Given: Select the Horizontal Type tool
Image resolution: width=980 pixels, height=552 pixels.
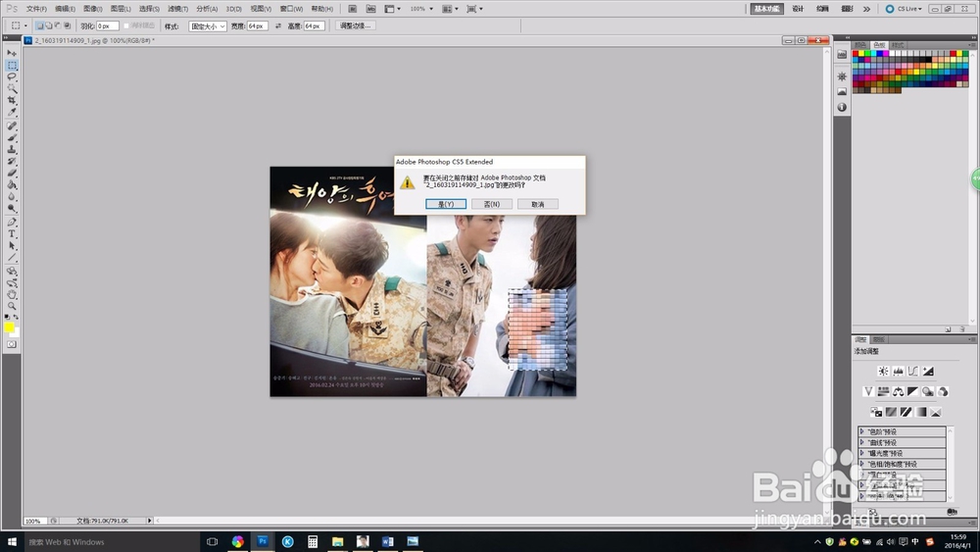Looking at the screenshot, I should (x=12, y=233).
